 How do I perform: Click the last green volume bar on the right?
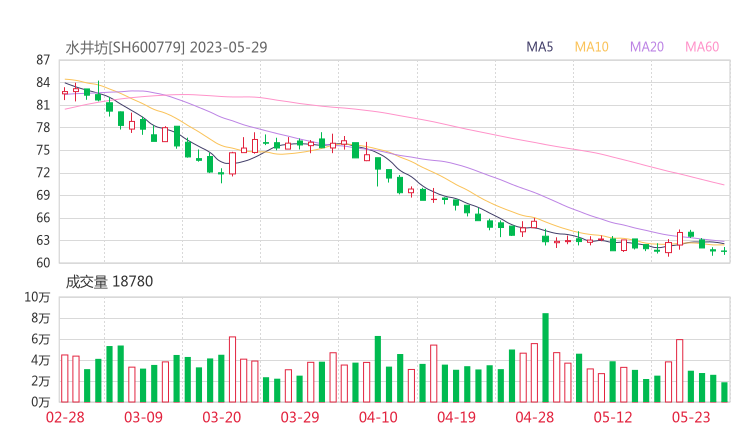pyautogui.click(x=724, y=392)
